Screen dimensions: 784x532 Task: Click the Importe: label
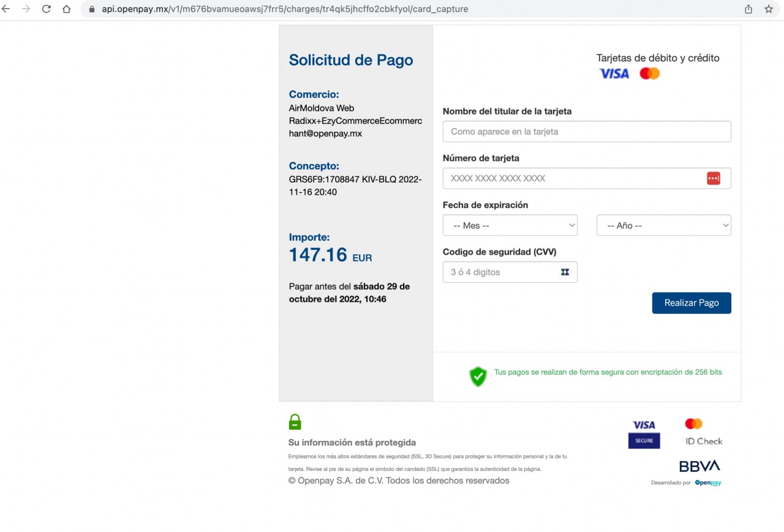pos(309,237)
